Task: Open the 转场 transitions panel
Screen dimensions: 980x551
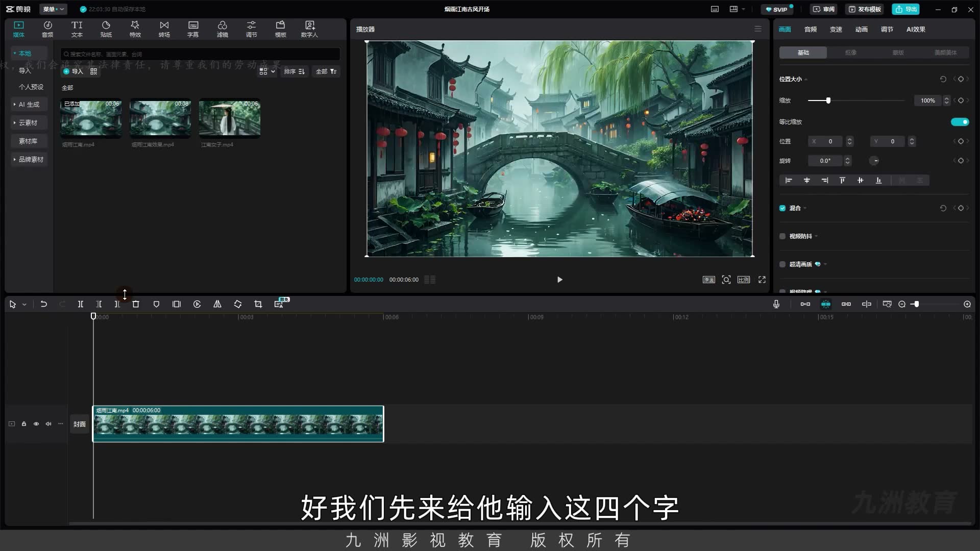Action: (164, 29)
